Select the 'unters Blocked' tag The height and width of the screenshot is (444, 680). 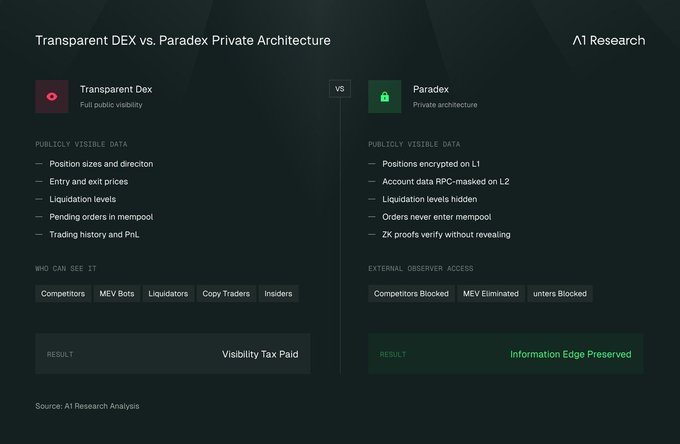click(560, 294)
